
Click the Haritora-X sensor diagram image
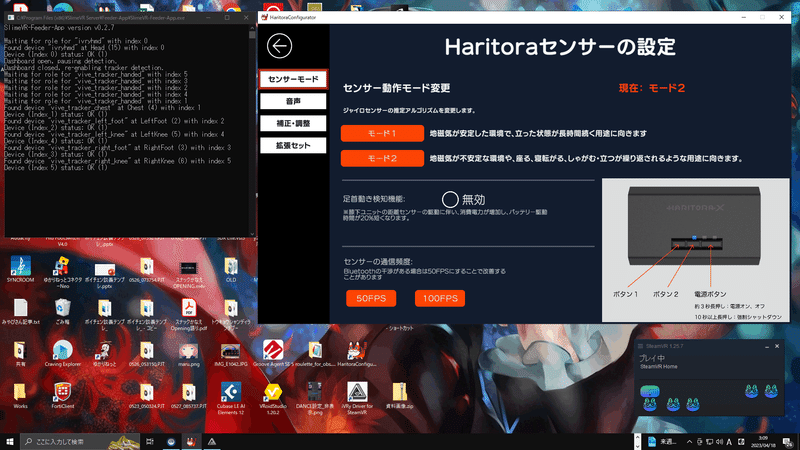[x=695, y=250]
